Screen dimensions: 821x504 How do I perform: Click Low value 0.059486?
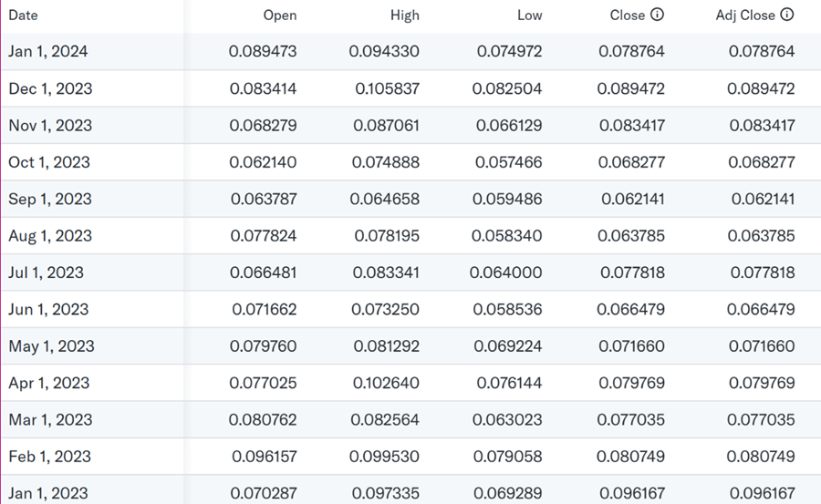[x=507, y=199]
